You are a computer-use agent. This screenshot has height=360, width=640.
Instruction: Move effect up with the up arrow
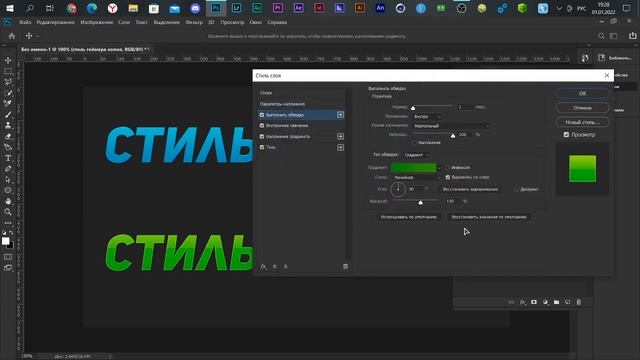[275, 267]
